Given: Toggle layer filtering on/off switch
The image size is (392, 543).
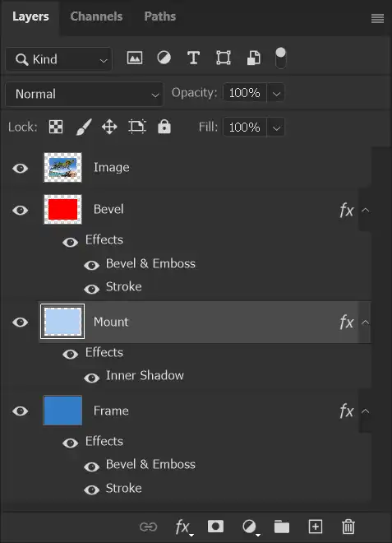Looking at the screenshot, I should click(280, 58).
